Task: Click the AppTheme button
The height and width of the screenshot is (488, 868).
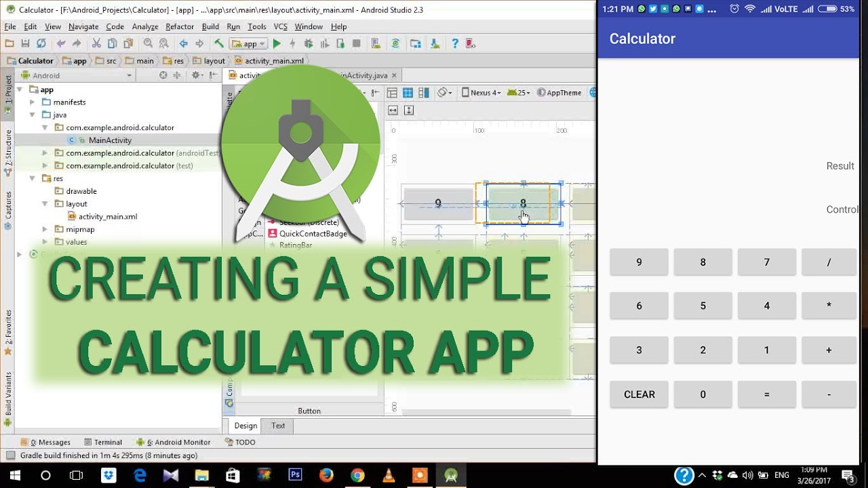Action: (559, 93)
